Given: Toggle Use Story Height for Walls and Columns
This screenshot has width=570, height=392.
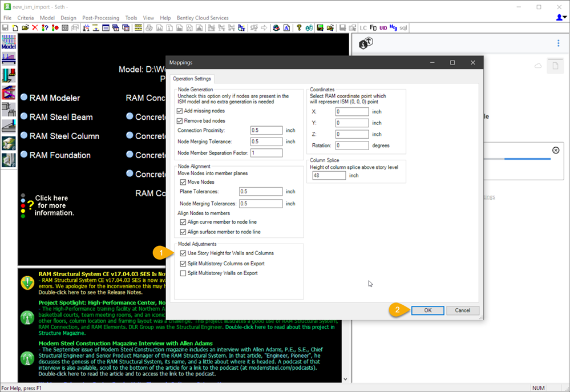Looking at the screenshot, I should pyautogui.click(x=183, y=253).
